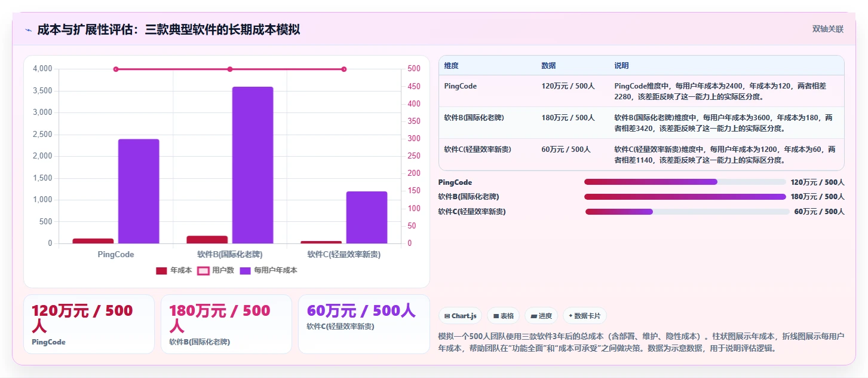This screenshot has width=868, height=378.
Task: Click 软件C(轻量效率新贵) x-axis label
Action: [344, 254]
